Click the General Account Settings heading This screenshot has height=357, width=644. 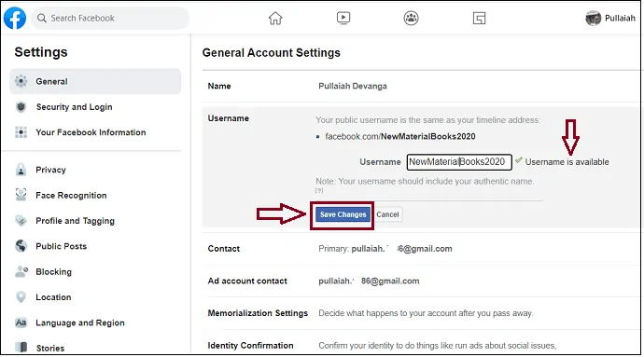click(271, 52)
